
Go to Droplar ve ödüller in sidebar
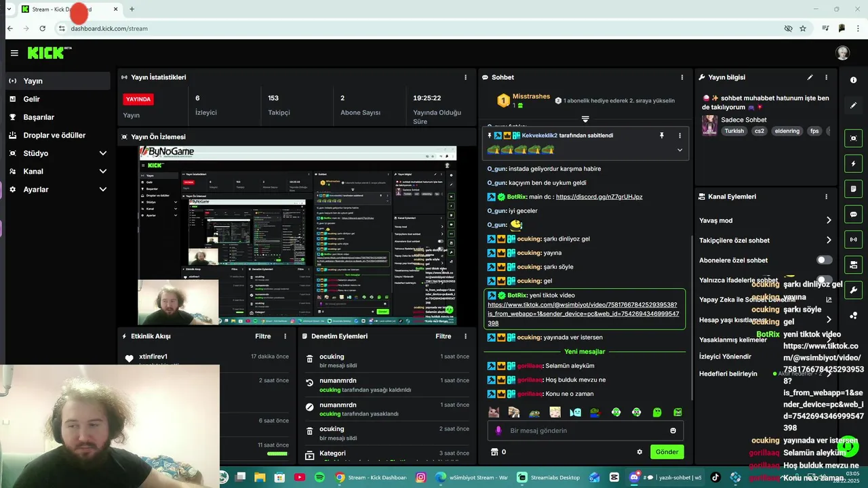58,135
